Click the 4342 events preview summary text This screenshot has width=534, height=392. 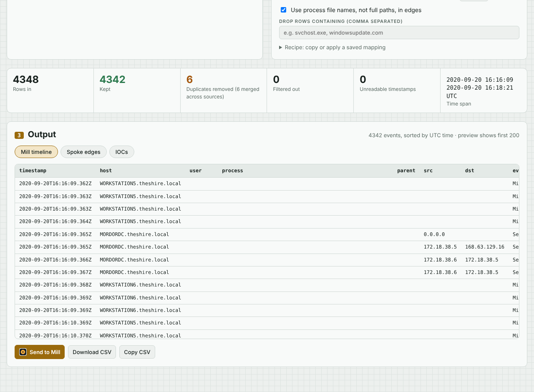click(x=444, y=136)
